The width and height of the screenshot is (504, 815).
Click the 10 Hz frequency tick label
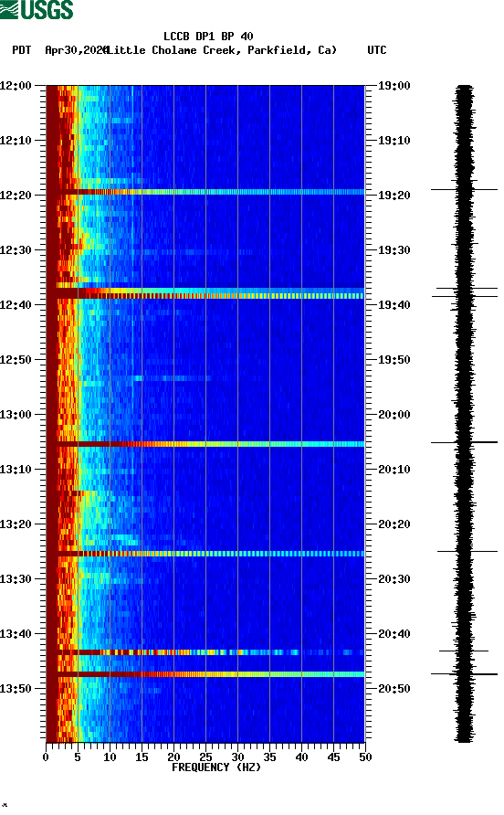click(110, 757)
